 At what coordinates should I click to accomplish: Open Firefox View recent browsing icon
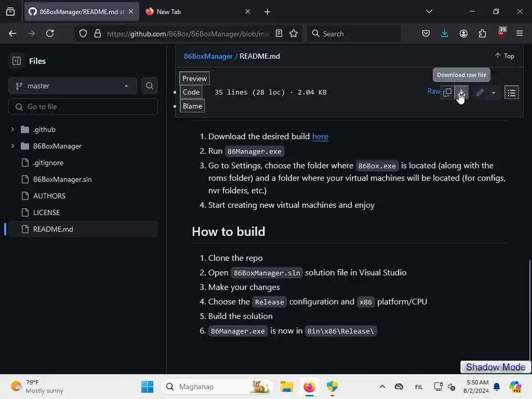10,12
